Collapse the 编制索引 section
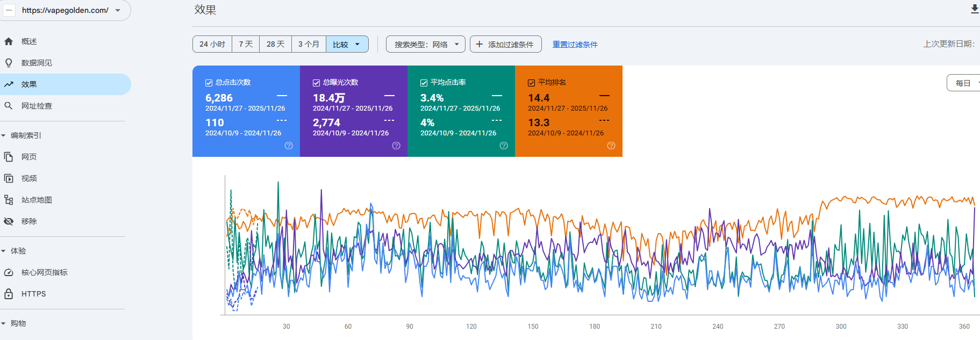Viewport: 980px width, 340px height. [x=4, y=135]
